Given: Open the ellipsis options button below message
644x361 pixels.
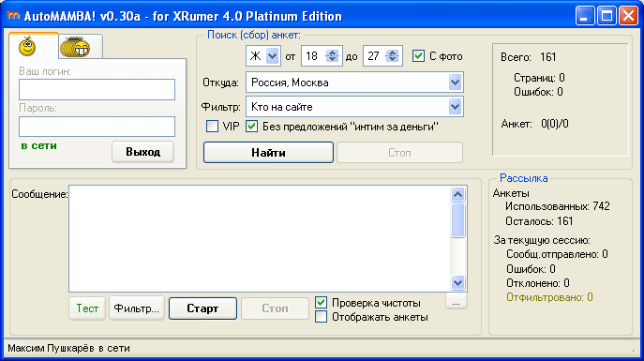Looking at the screenshot, I should [456, 303].
